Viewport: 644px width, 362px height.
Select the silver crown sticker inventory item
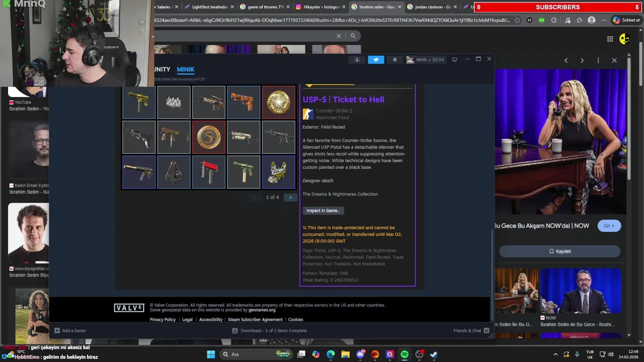[x=174, y=103]
